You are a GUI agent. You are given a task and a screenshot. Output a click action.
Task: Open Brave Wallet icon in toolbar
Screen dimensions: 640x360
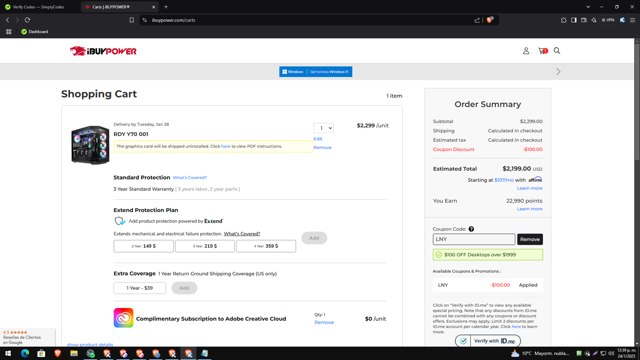[x=584, y=20]
